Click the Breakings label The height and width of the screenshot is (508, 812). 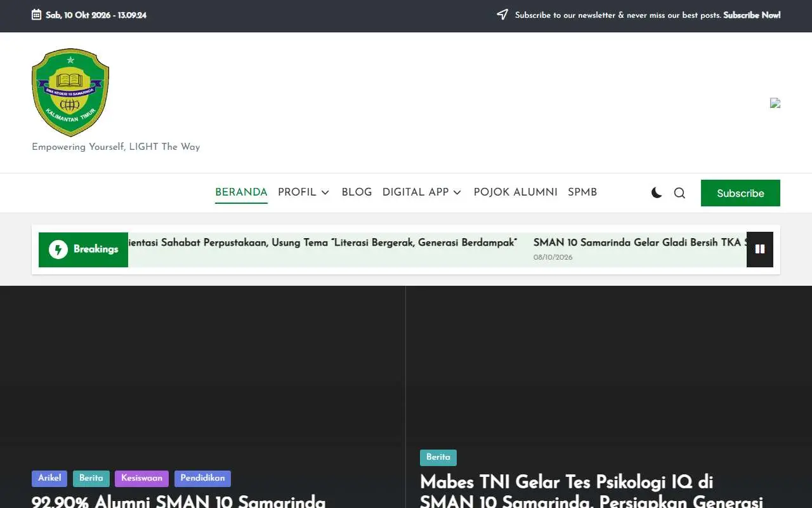(x=96, y=249)
